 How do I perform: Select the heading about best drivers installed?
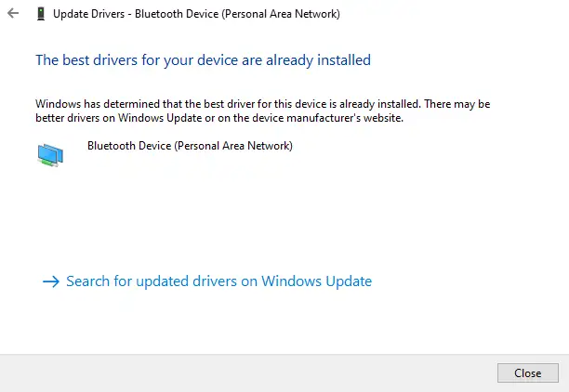(x=203, y=60)
